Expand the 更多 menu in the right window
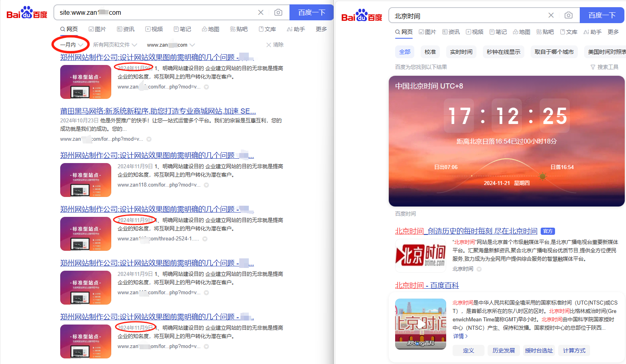Screen dimensions: 626x364 click(613, 32)
